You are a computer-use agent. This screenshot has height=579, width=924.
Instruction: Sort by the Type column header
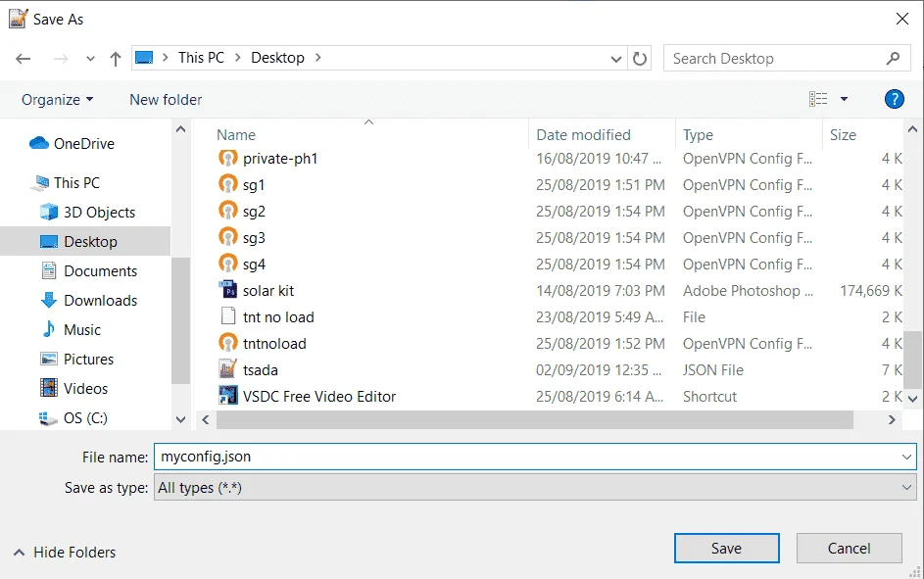pyautogui.click(x=698, y=135)
